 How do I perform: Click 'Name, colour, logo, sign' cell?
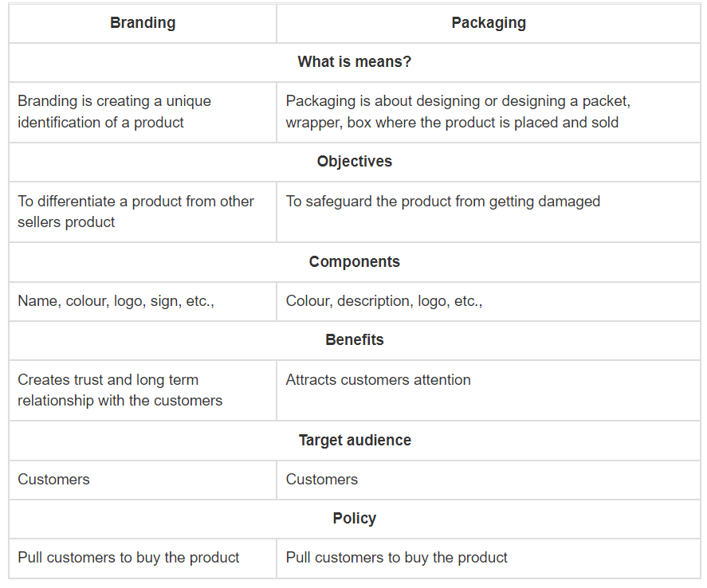[116, 301]
